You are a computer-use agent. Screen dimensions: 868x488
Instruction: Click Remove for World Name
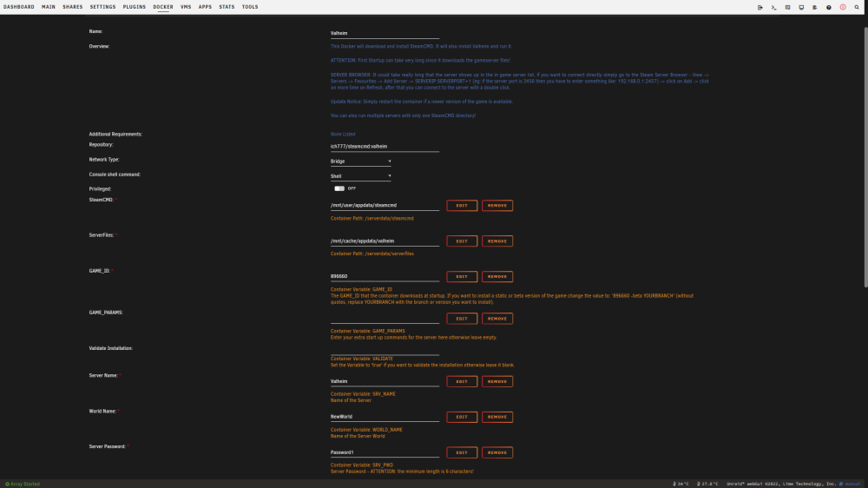coord(497,417)
